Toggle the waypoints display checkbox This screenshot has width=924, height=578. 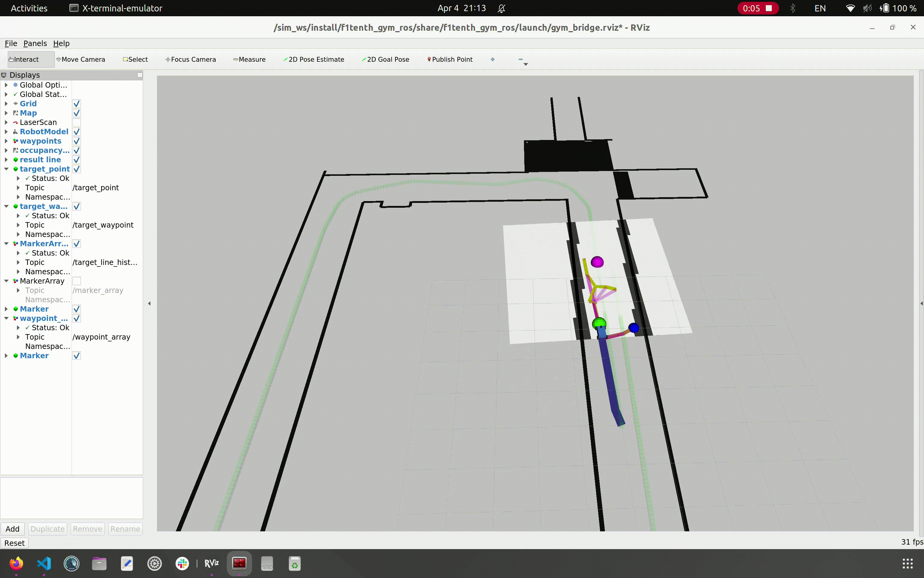[x=77, y=141]
